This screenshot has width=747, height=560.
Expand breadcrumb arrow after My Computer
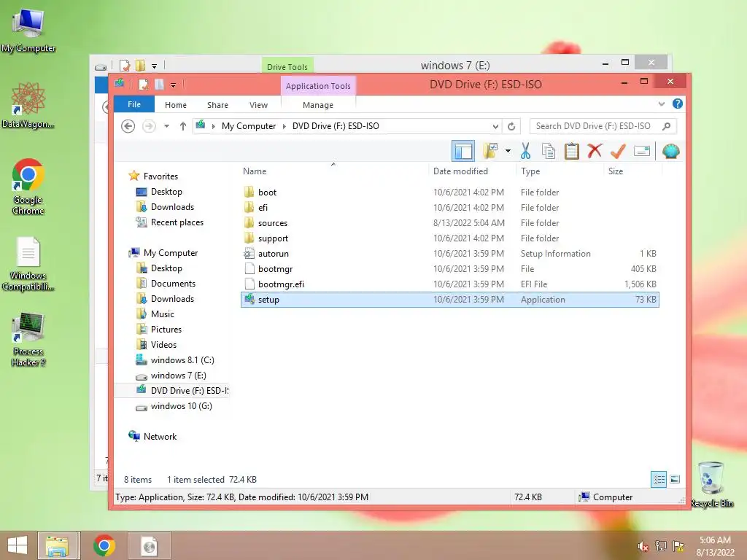click(x=285, y=126)
